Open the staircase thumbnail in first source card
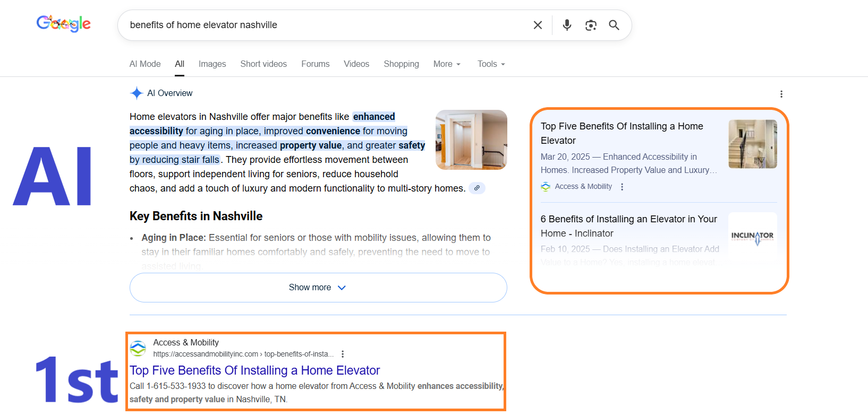Screen dimensions: 868x416 753,144
